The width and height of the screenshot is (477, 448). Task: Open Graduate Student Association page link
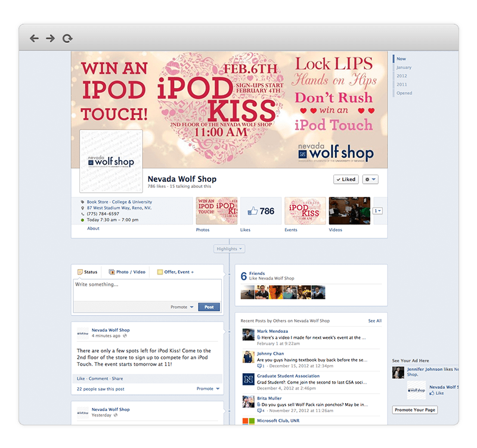point(288,376)
